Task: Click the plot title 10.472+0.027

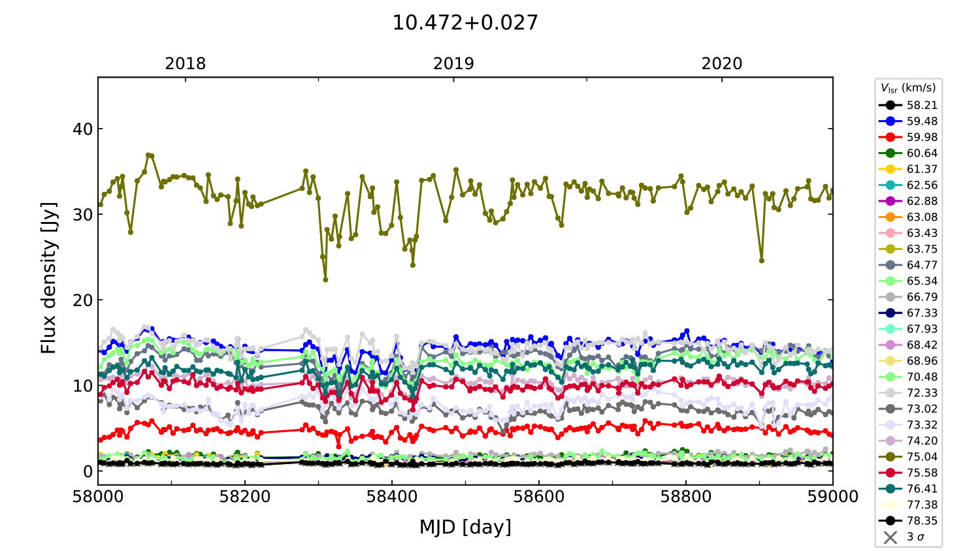Action: click(x=465, y=23)
